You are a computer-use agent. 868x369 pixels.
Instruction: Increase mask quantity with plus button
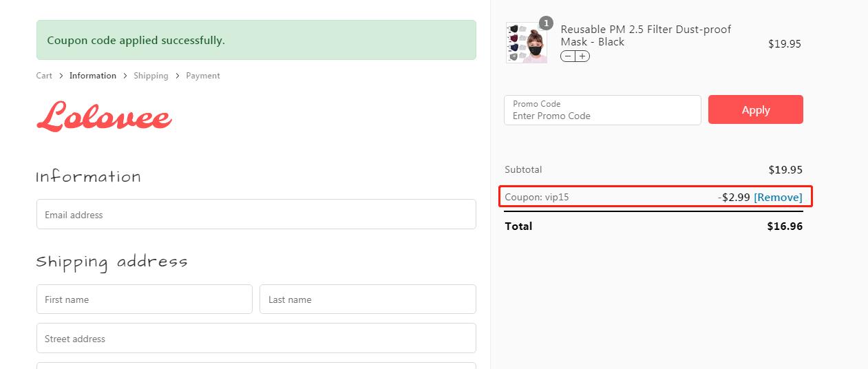point(582,56)
